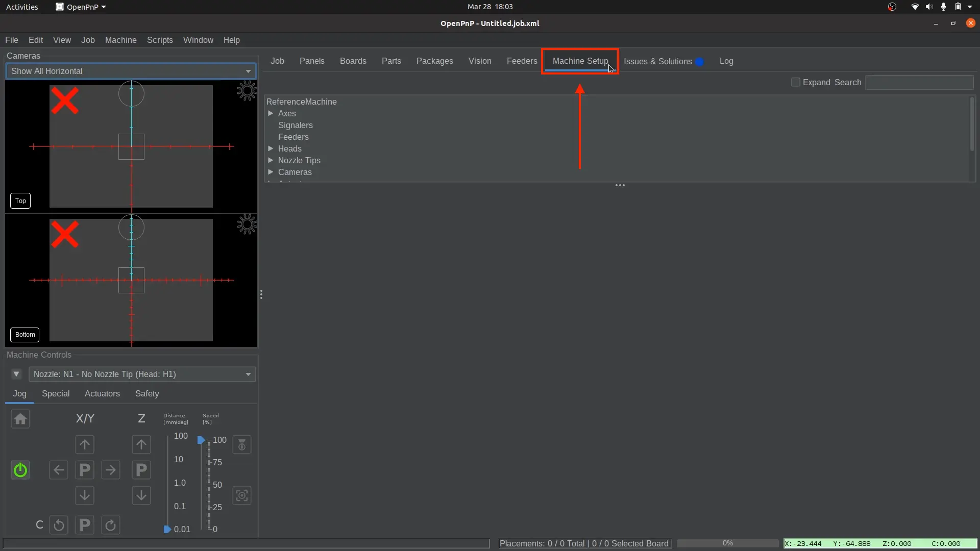Open the Actuators tab in Machine Controls

[102, 394]
